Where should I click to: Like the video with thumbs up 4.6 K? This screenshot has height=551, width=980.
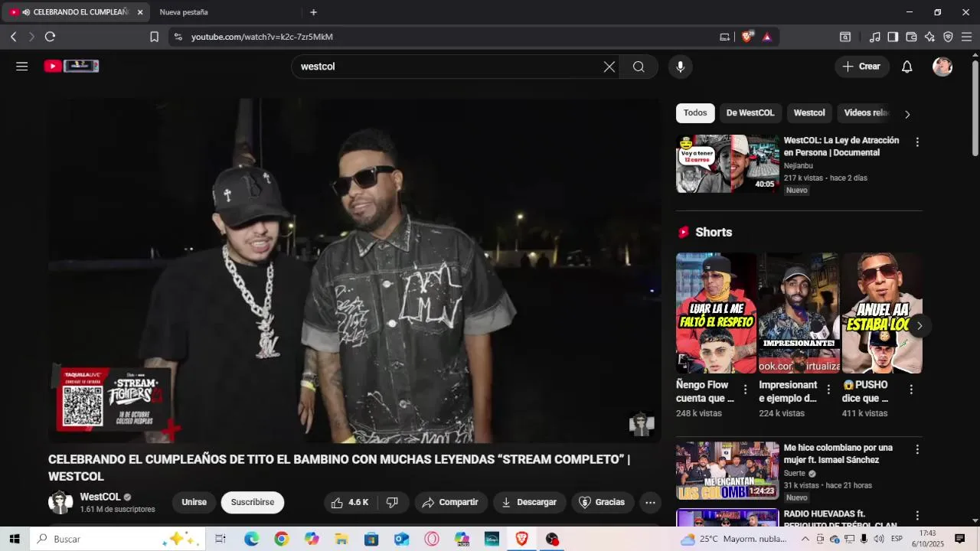pyautogui.click(x=349, y=503)
